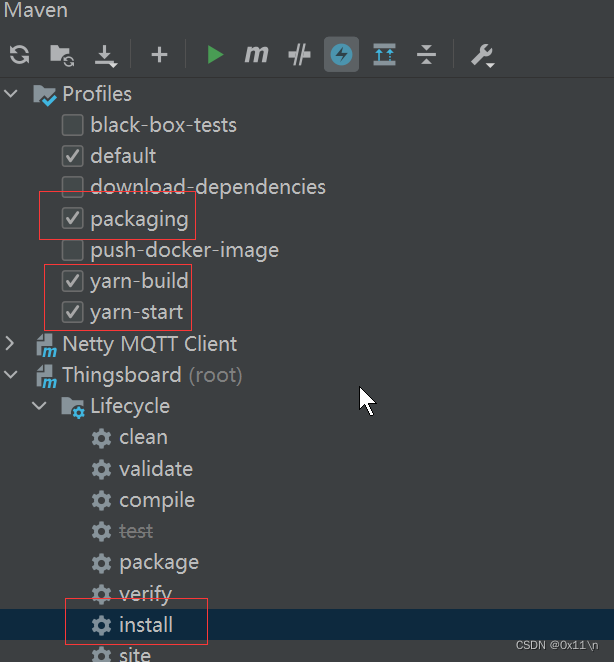
Task: Select the validate lifecycle phase
Action: [x=156, y=469]
